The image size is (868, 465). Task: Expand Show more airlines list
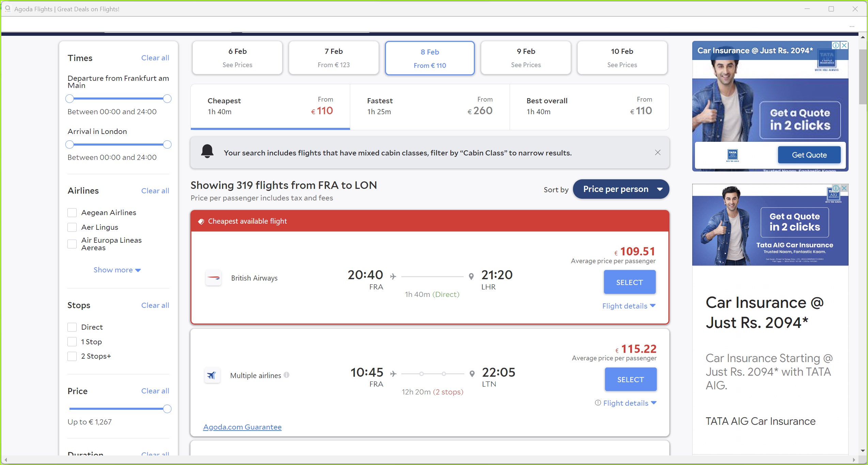117,270
